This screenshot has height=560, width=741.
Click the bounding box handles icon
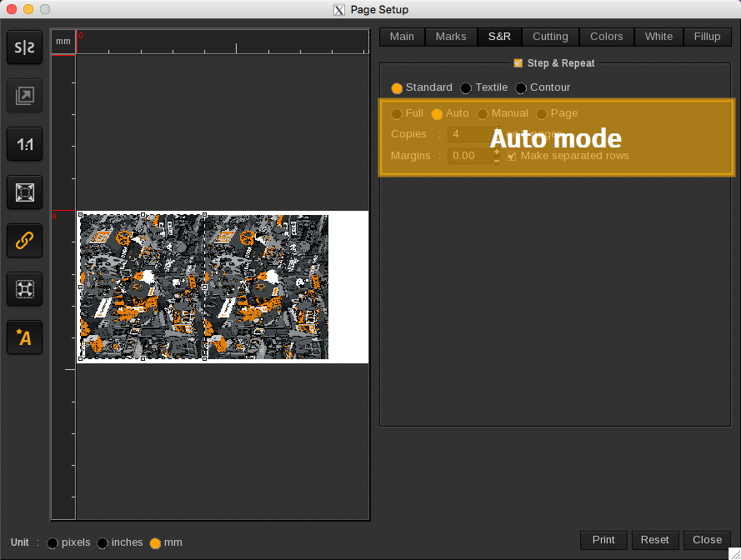point(24,289)
